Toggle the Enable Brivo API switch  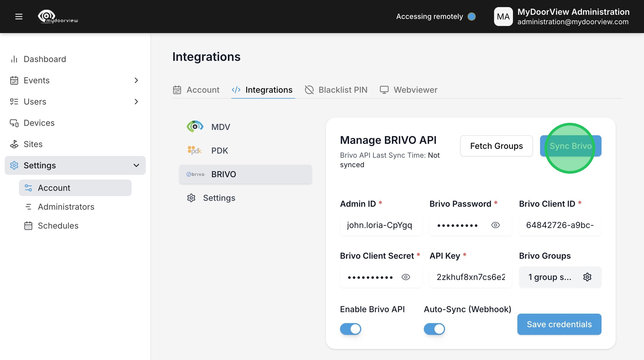click(x=351, y=329)
